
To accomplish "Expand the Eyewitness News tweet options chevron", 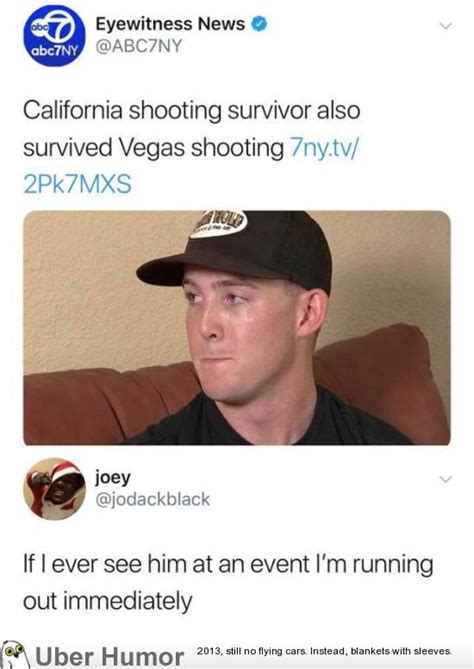I will click(x=445, y=26).
